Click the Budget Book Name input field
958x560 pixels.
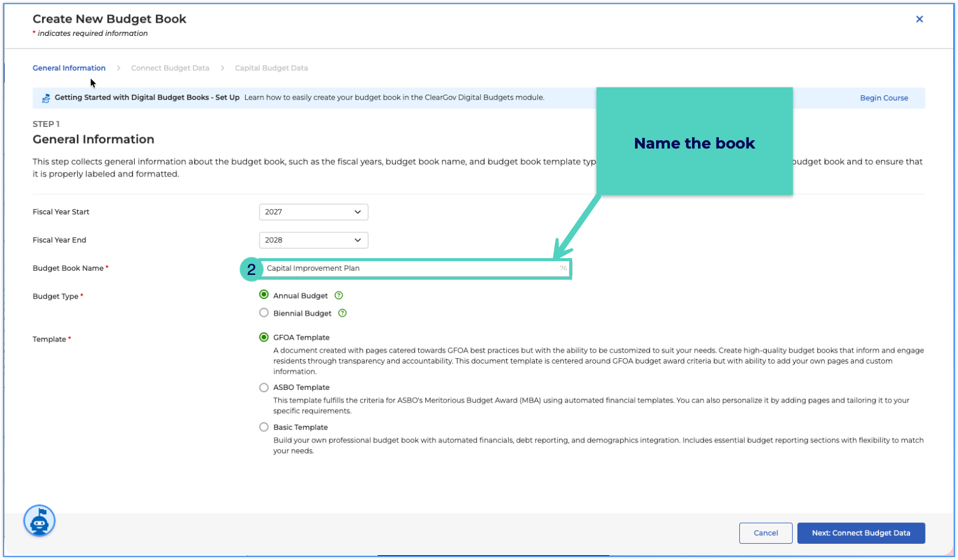pyautogui.click(x=415, y=268)
